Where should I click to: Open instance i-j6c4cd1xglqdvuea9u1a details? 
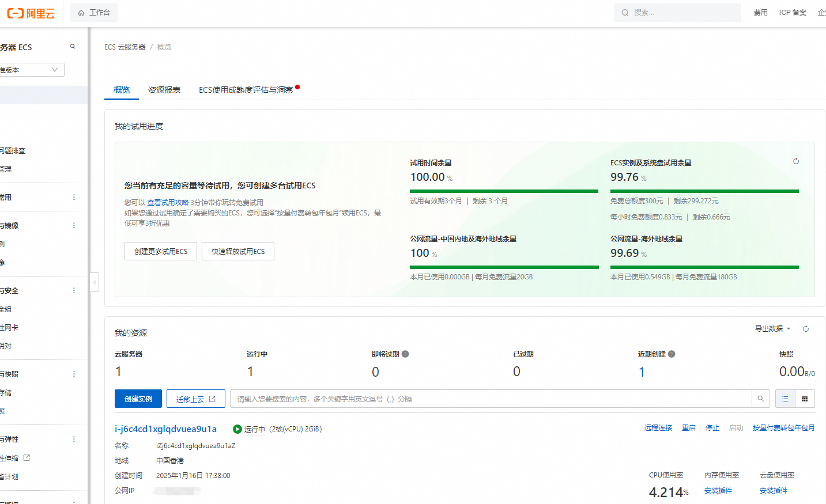coord(165,429)
